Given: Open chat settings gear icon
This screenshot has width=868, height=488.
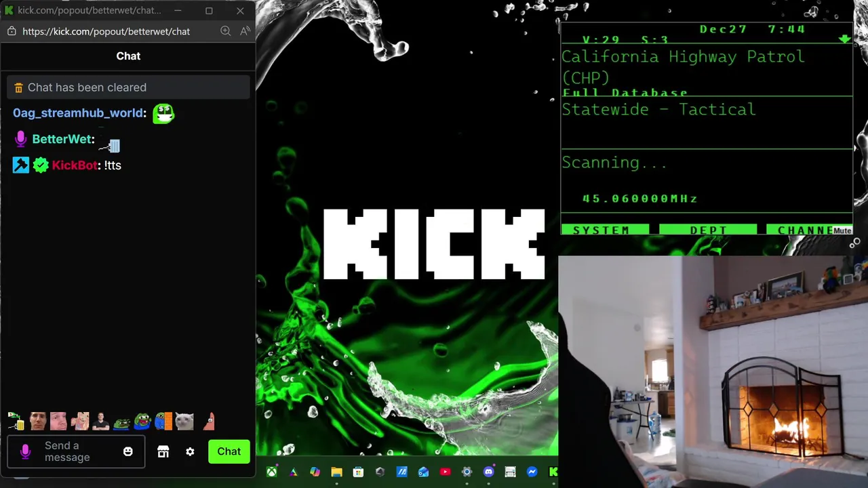Looking at the screenshot, I should (190, 451).
